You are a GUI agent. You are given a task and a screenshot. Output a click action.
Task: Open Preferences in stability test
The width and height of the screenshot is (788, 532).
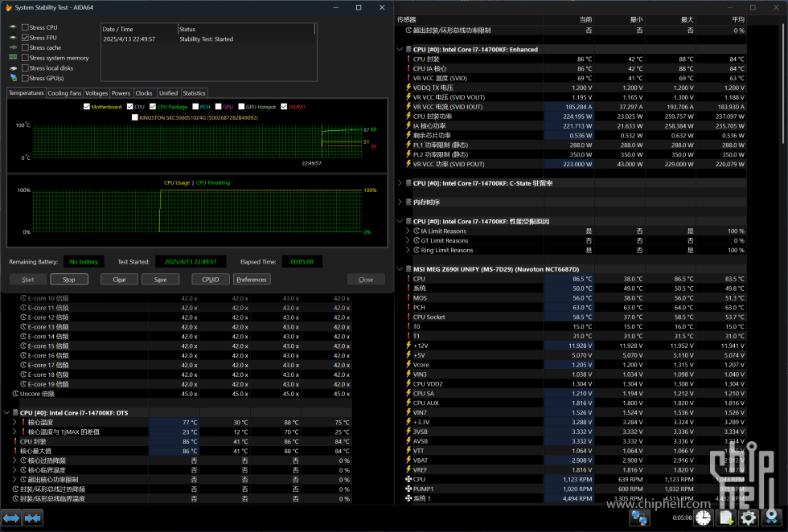pyautogui.click(x=252, y=280)
